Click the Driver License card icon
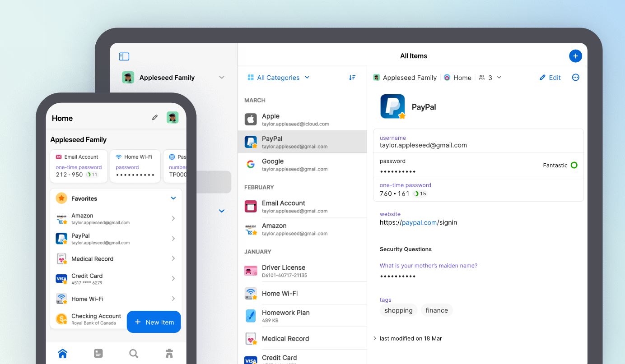Viewport: 625px width, 364px height. click(251, 271)
